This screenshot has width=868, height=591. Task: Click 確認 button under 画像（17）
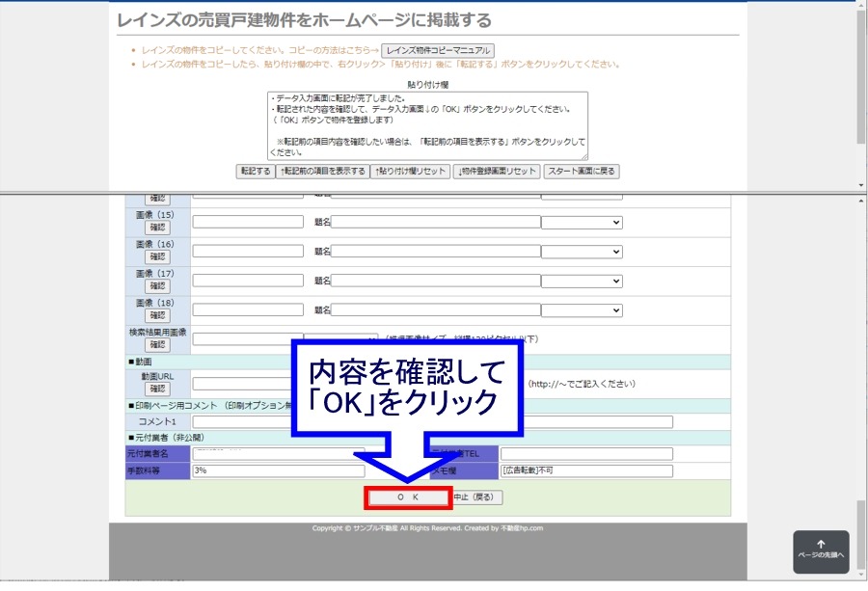pyautogui.click(x=157, y=286)
